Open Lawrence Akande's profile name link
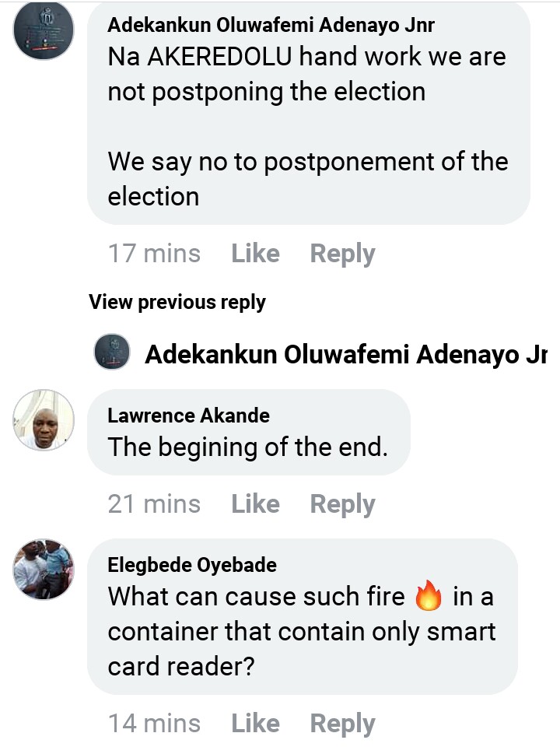Viewport: 560px width, 754px height. tap(188, 416)
